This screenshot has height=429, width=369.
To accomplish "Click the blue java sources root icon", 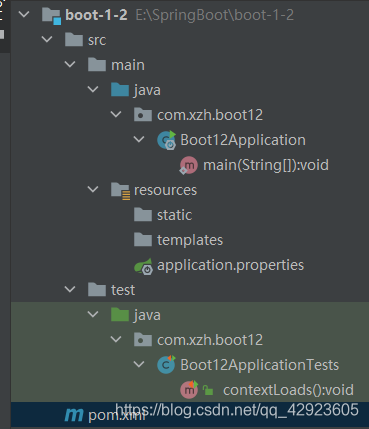I will [120, 90].
